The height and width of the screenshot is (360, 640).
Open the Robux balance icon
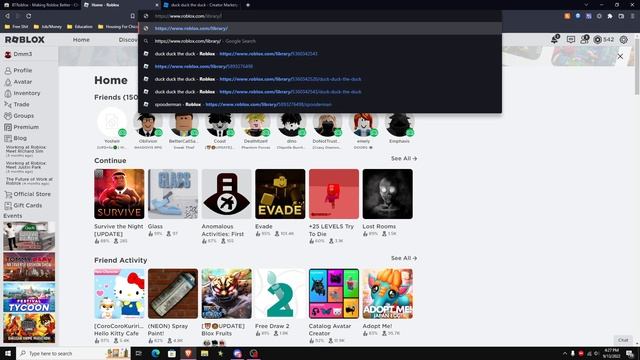(x=598, y=40)
